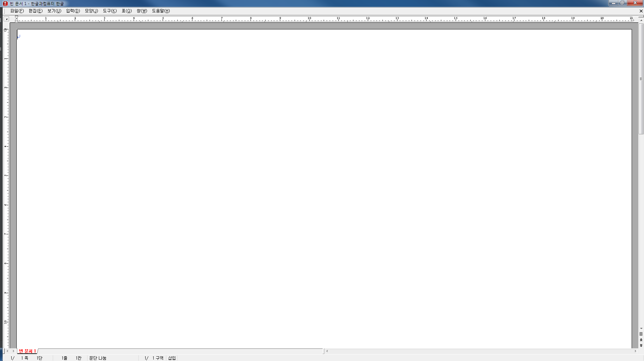Open the 도구(K) tools menu
This screenshot has height=361, width=644.
point(110,11)
